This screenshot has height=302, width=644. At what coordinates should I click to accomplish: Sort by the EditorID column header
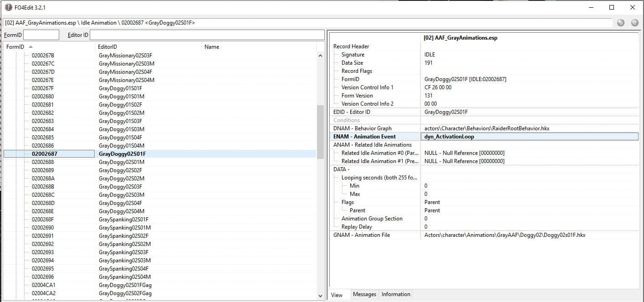click(x=148, y=46)
